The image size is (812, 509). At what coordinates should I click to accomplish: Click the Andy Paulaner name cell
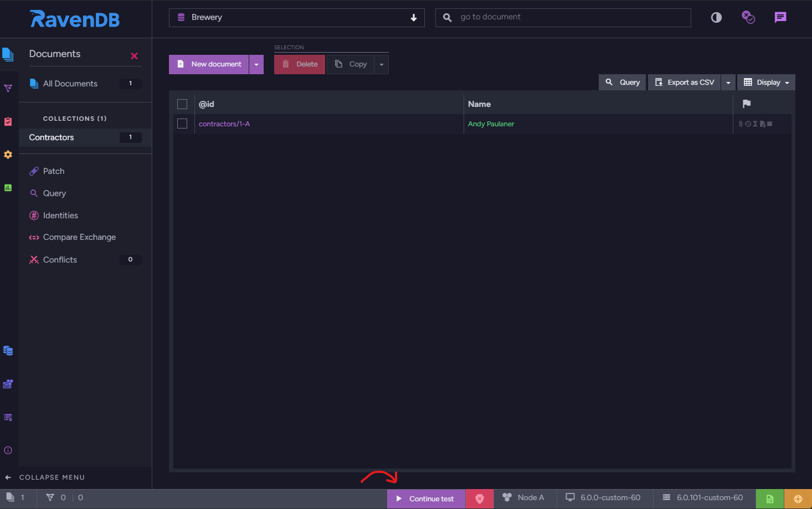point(491,124)
